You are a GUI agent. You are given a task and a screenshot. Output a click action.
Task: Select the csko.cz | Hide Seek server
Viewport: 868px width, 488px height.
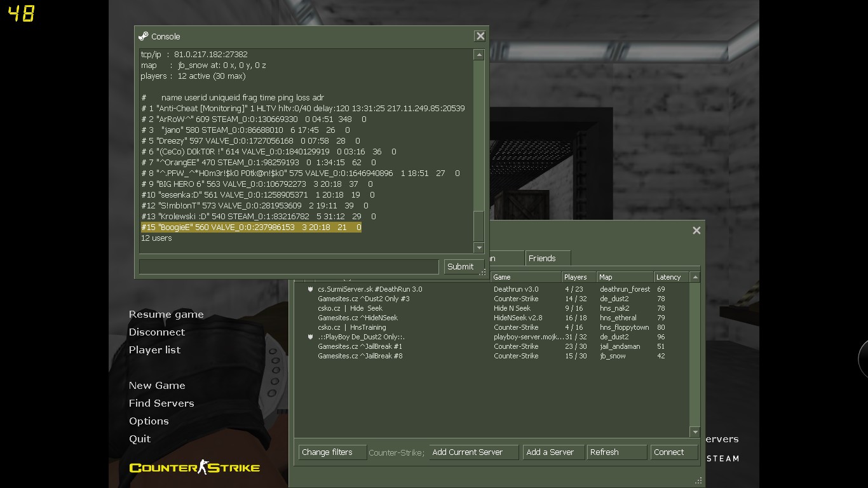pos(492,308)
